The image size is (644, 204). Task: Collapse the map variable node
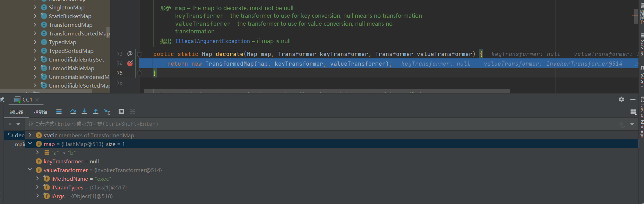point(30,144)
